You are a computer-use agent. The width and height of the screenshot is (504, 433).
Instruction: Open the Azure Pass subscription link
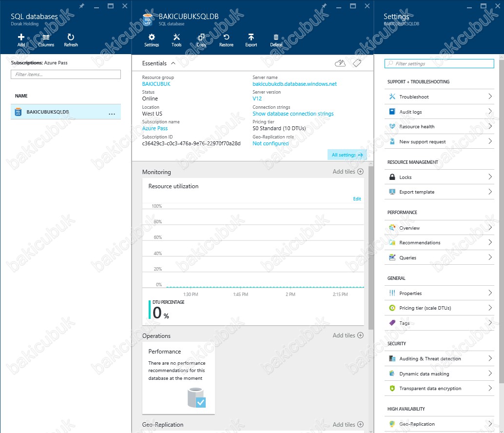155,128
